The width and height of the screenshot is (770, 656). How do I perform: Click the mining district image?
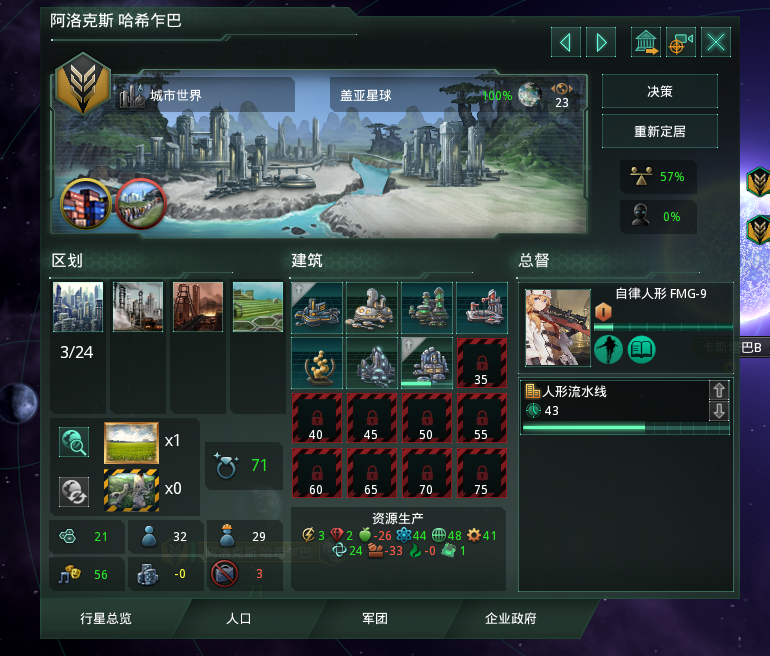(198, 307)
